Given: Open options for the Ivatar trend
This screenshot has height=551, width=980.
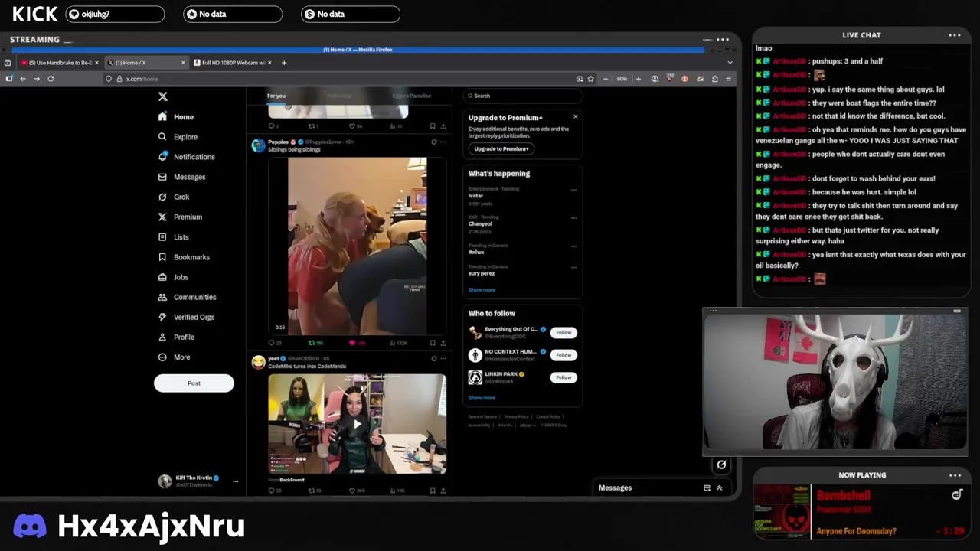Looking at the screenshot, I should tap(573, 190).
